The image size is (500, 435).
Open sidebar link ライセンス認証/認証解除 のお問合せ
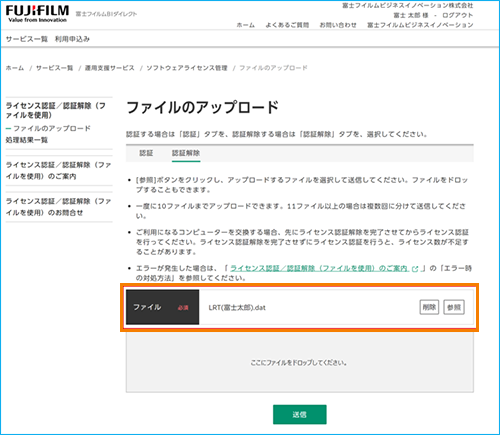tap(58, 207)
